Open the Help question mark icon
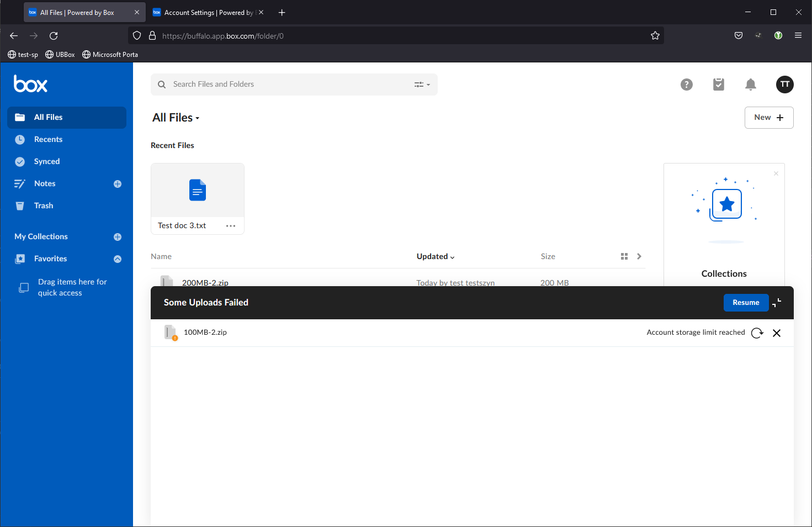This screenshot has width=812, height=527. coord(686,85)
